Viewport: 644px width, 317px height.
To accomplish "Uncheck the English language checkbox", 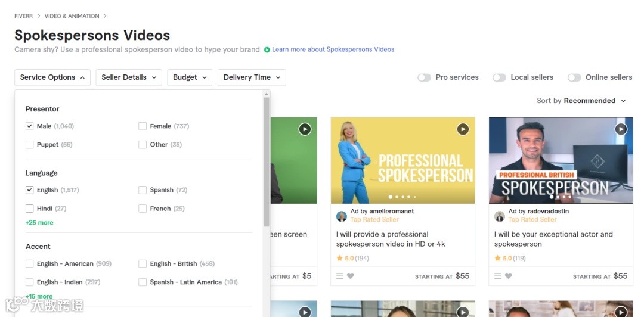I will (30, 189).
